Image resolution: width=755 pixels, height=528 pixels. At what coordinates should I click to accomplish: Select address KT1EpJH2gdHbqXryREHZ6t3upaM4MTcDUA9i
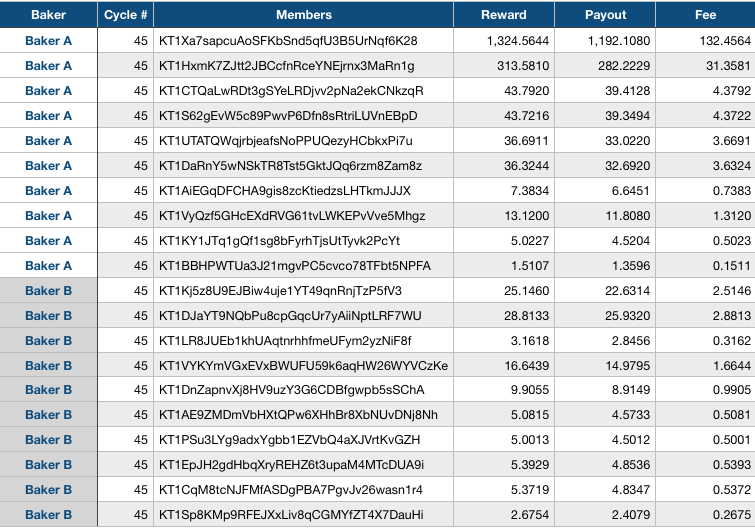coord(291,465)
